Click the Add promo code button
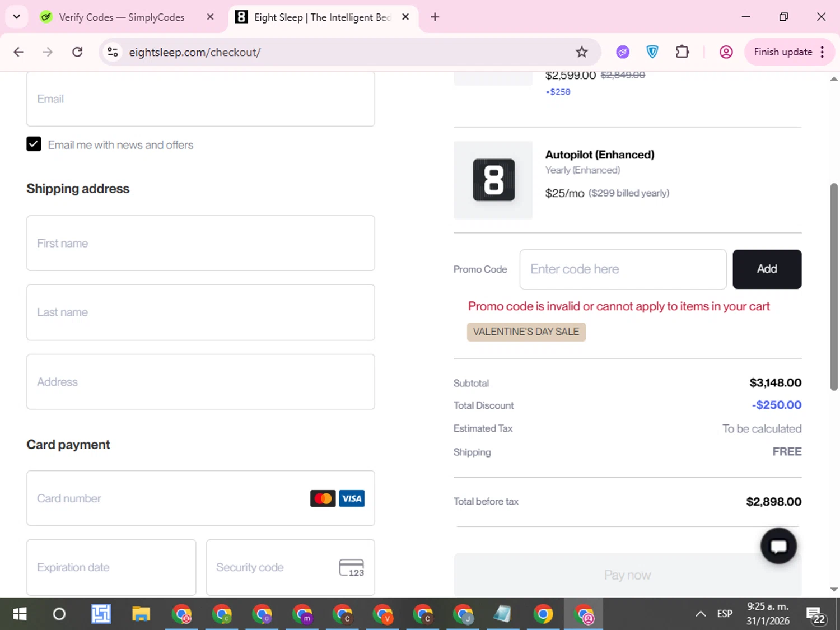 [x=767, y=269]
